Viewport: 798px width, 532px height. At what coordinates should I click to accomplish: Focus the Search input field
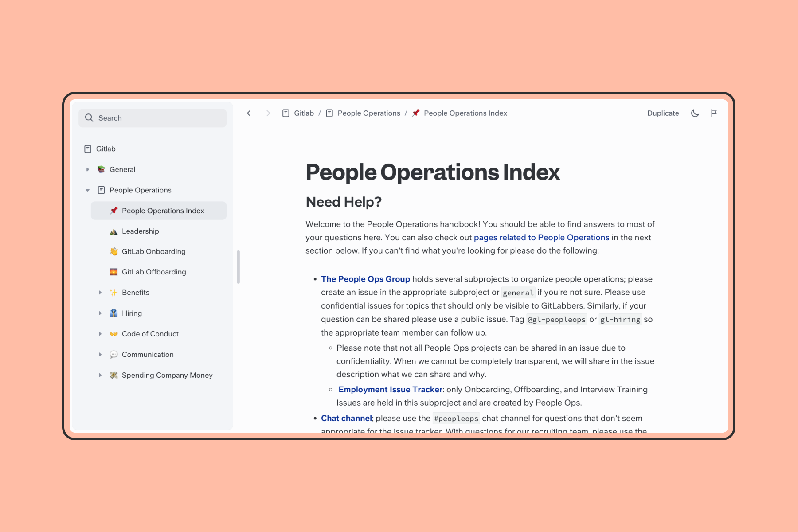coord(153,118)
